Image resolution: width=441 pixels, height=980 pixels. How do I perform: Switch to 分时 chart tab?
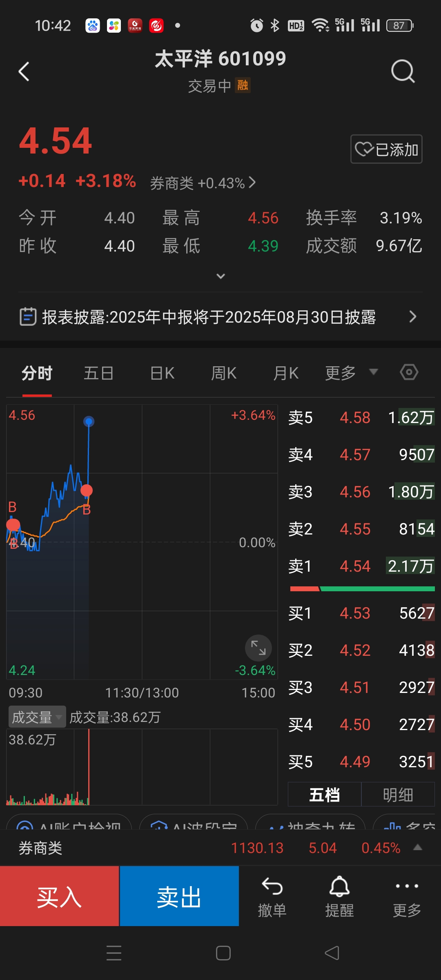37,373
